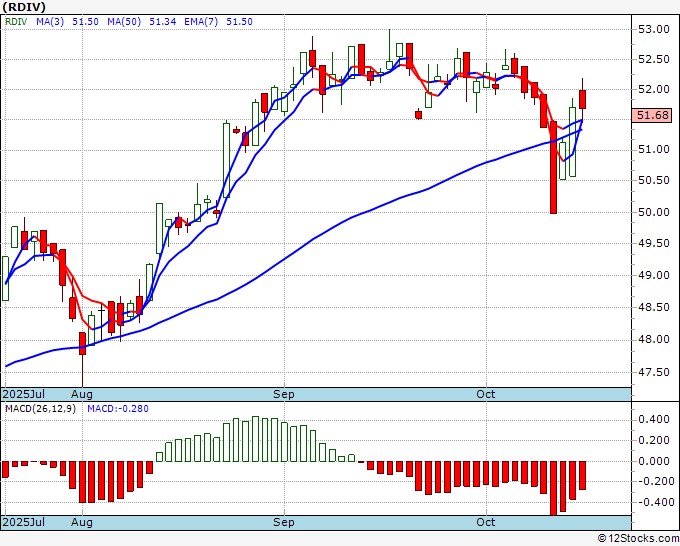Click the 47.50 price axis label

pyautogui.click(x=654, y=372)
